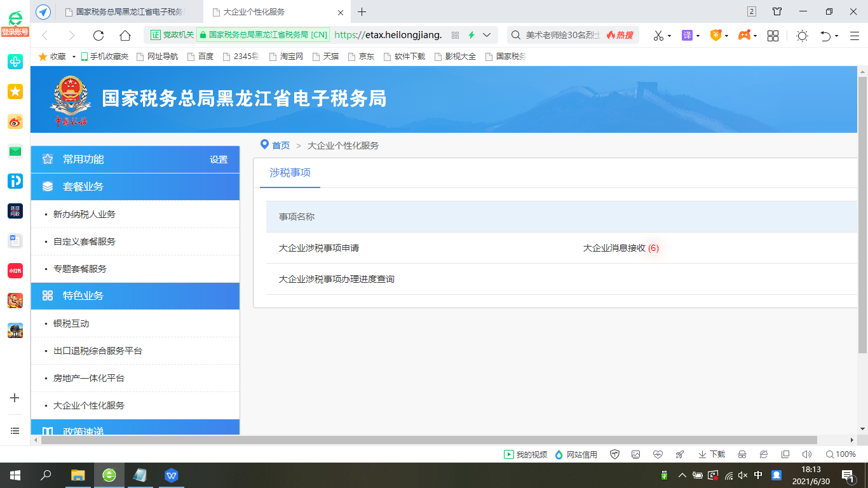Expand the 收藏 favorites dropdown arrow
Screen dimensions: 868x488
(74, 57)
